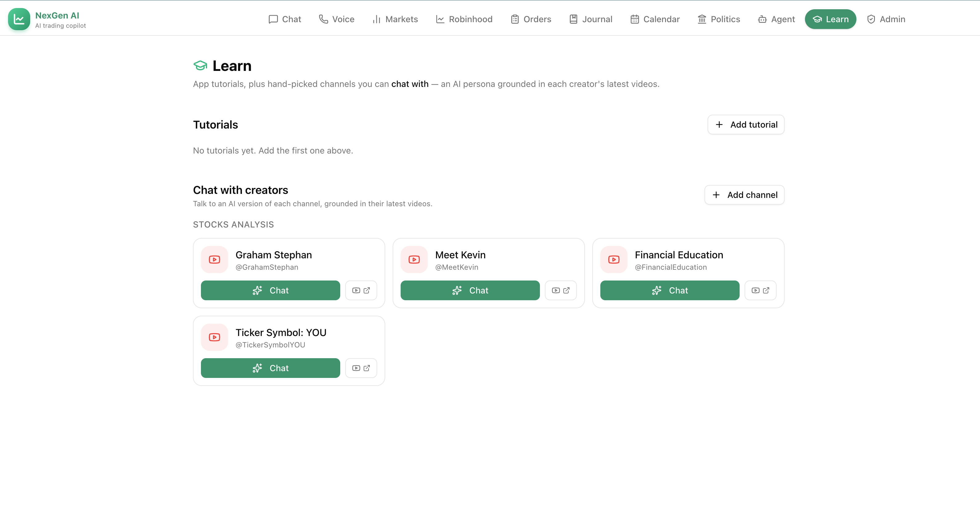This screenshot has height=508, width=980.
Task: Click the @FinancialEducation handle text
Action: click(671, 267)
